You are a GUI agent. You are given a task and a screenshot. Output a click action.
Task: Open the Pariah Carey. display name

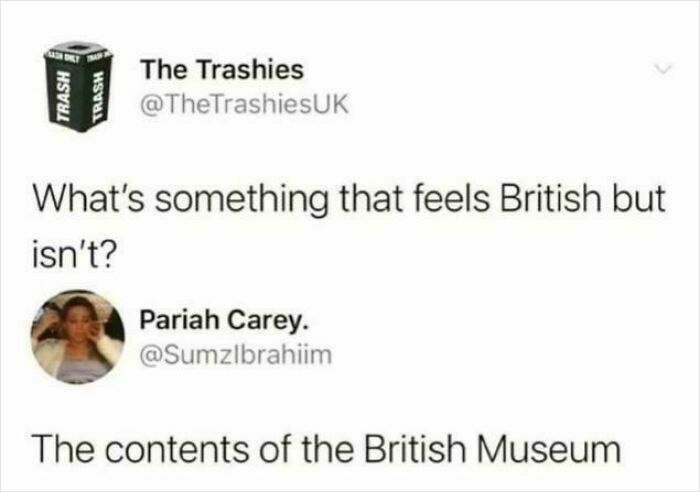[x=224, y=321]
